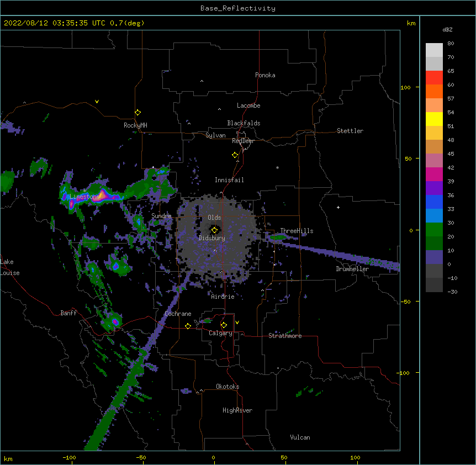Screen dimensions: 476x465
Task: Click the HighRiver town label
Action: (x=237, y=410)
